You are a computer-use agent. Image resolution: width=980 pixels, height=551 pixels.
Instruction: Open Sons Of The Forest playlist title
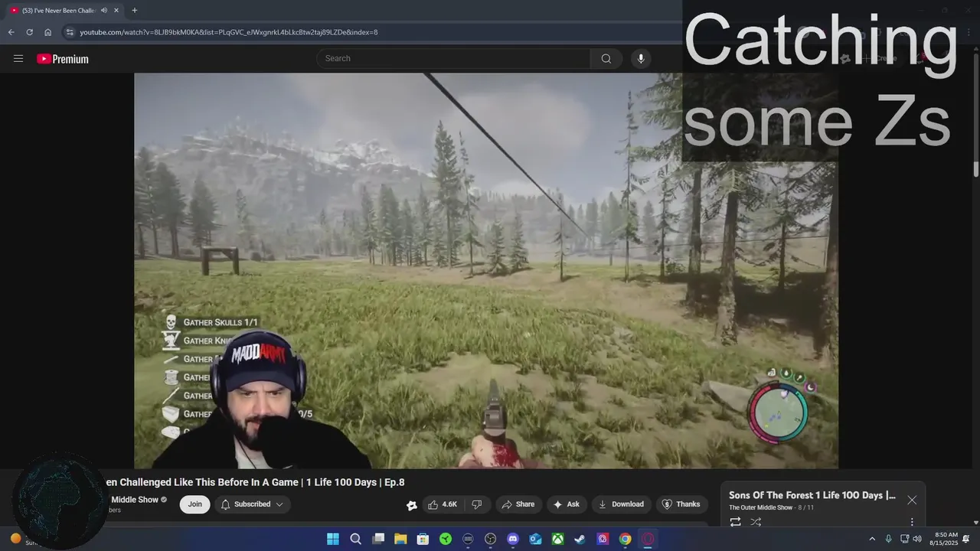tap(812, 495)
